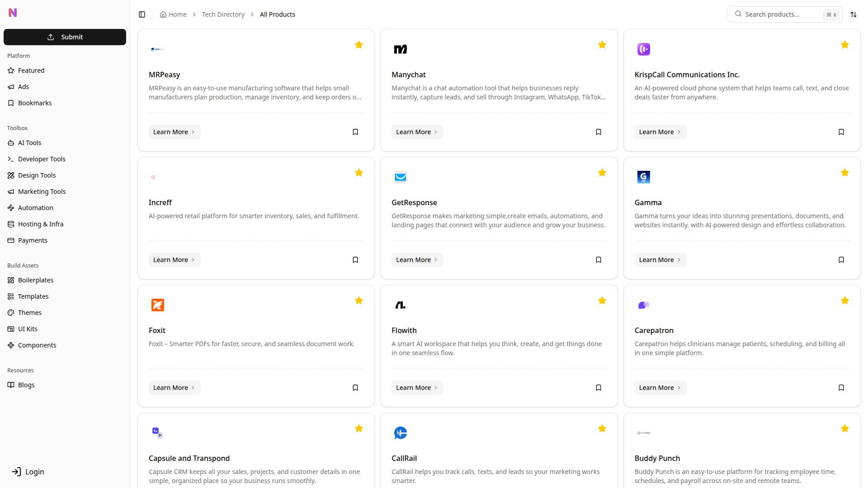
Task: Click the home icon in the breadcrumb
Action: pos(163,14)
